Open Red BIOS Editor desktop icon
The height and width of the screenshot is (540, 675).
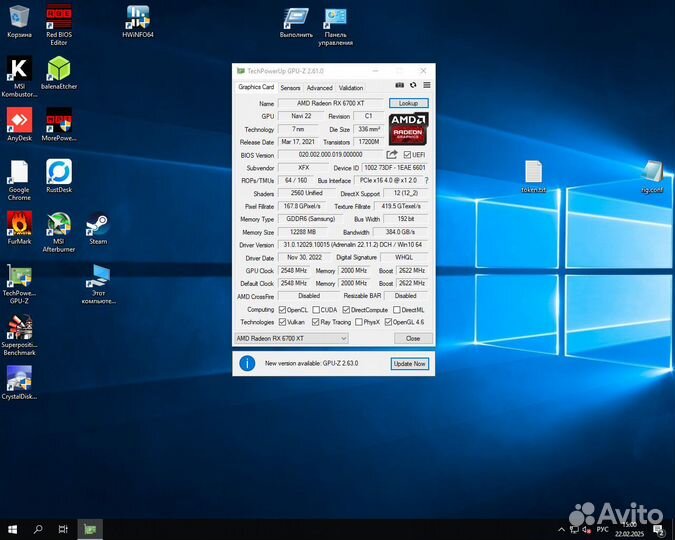[x=59, y=24]
